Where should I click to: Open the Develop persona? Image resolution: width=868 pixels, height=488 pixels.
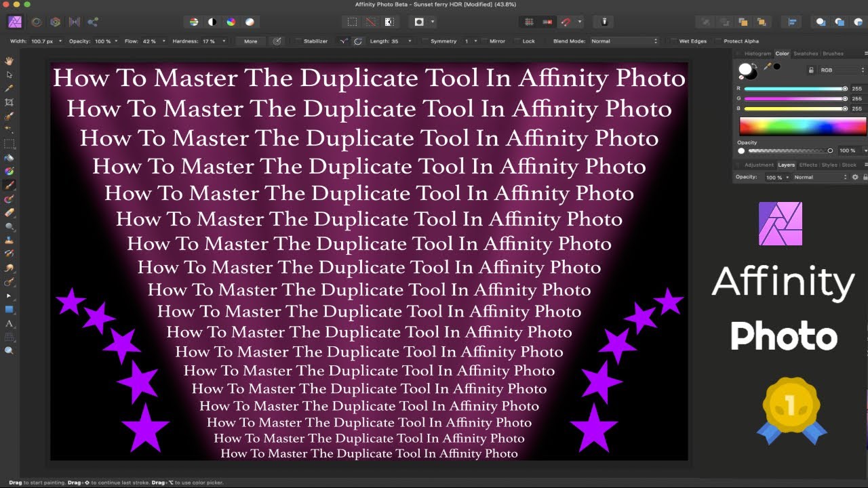pyautogui.click(x=56, y=22)
